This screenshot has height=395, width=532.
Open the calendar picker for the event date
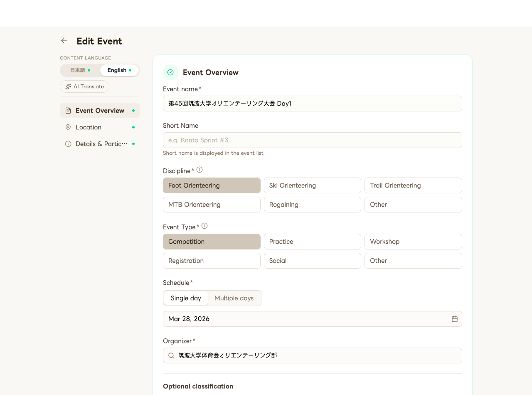455,319
